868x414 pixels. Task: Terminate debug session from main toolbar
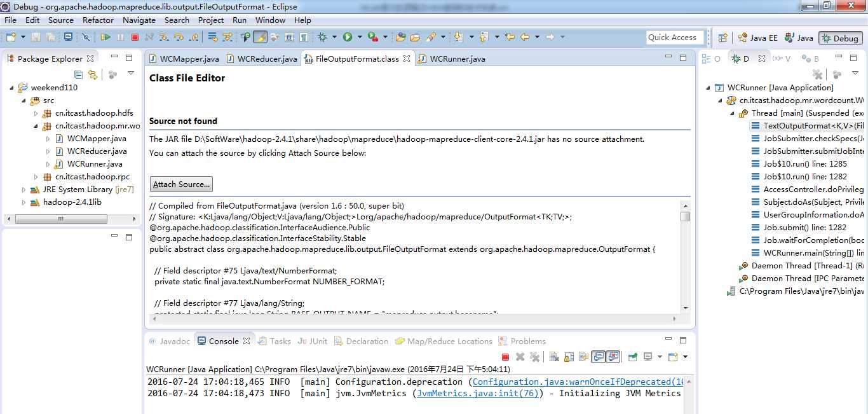coord(135,38)
